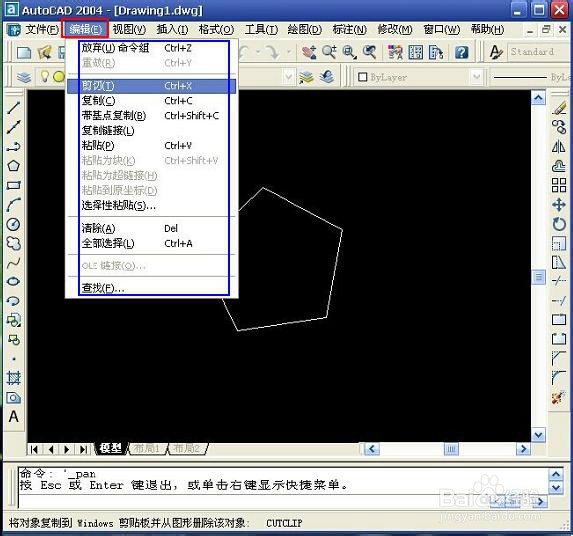This screenshot has width=573, height=536.
Task: Click the Erase tool in modify toolbar
Action: pos(559,108)
